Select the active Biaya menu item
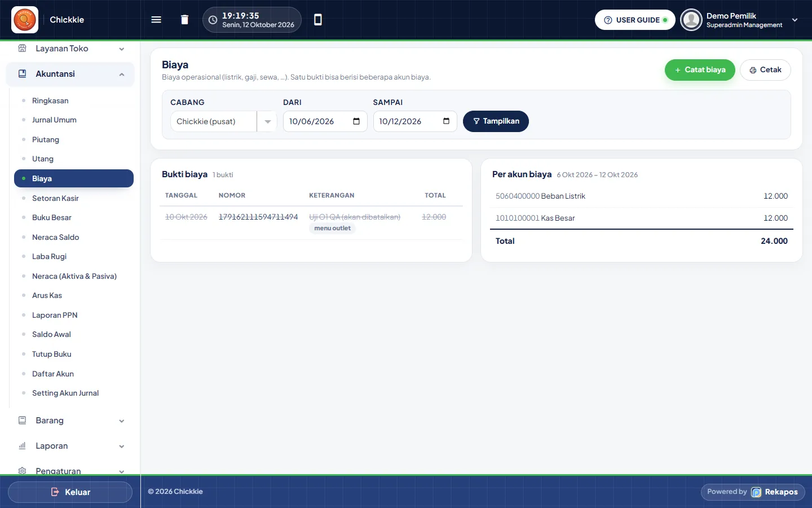The image size is (812, 508). pyautogui.click(x=74, y=178)
